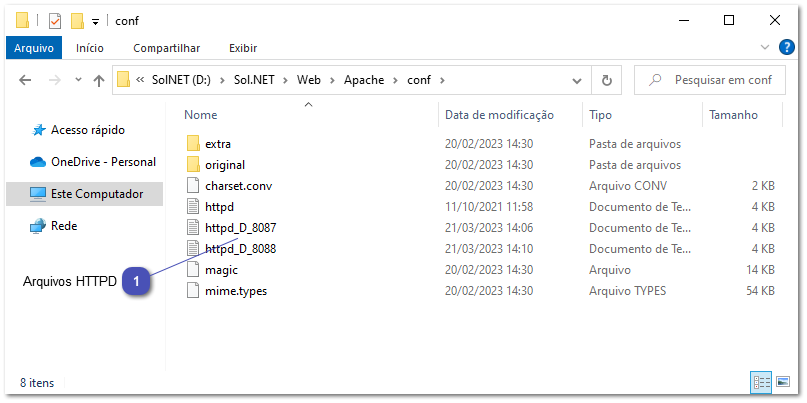Select the magic file icon

coord(193,270)
